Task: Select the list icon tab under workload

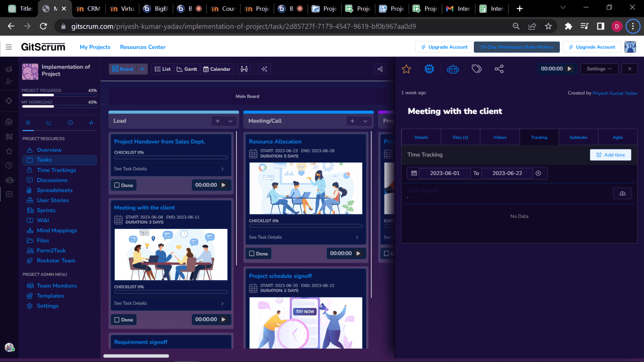Action: pyautogui.click(x=28, y=123)
